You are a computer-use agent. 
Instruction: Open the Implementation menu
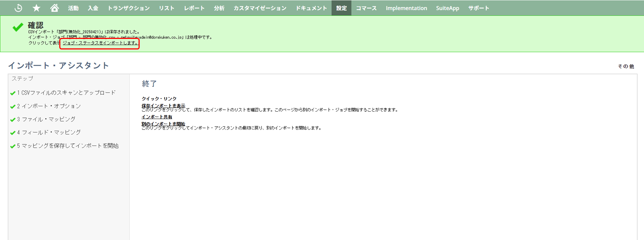coord(407,8)
